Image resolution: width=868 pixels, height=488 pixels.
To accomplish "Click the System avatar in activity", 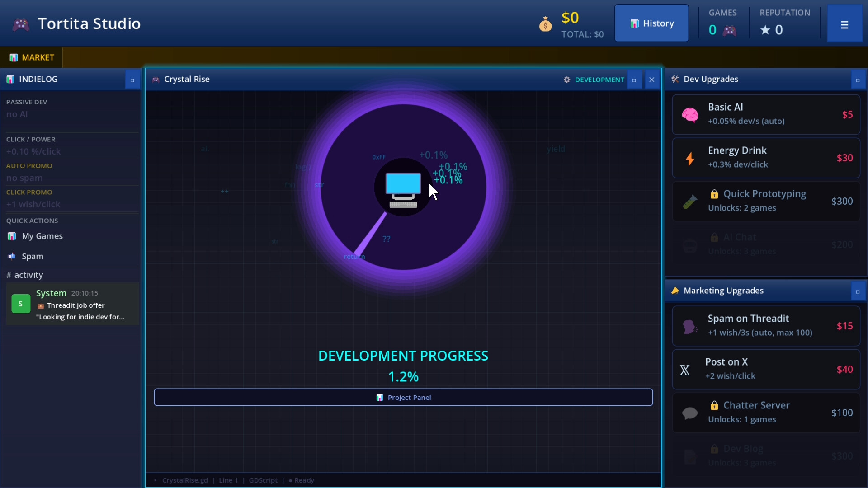I will 21,304.
